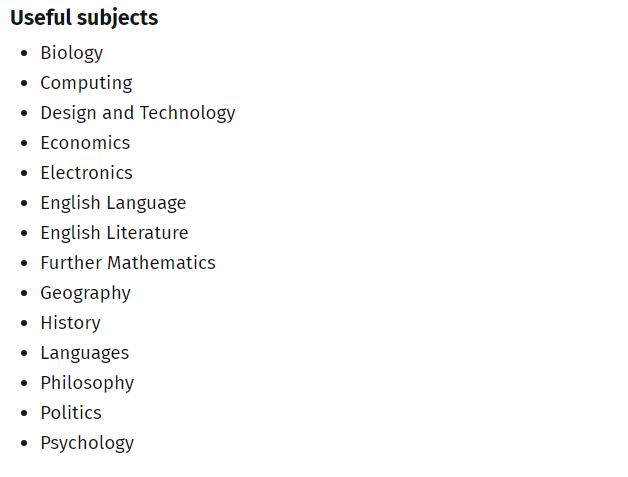The image size is (628, 477).
Task: Click the Useful subjects heading
Action: pyautogui.click(x=84, y=18)
